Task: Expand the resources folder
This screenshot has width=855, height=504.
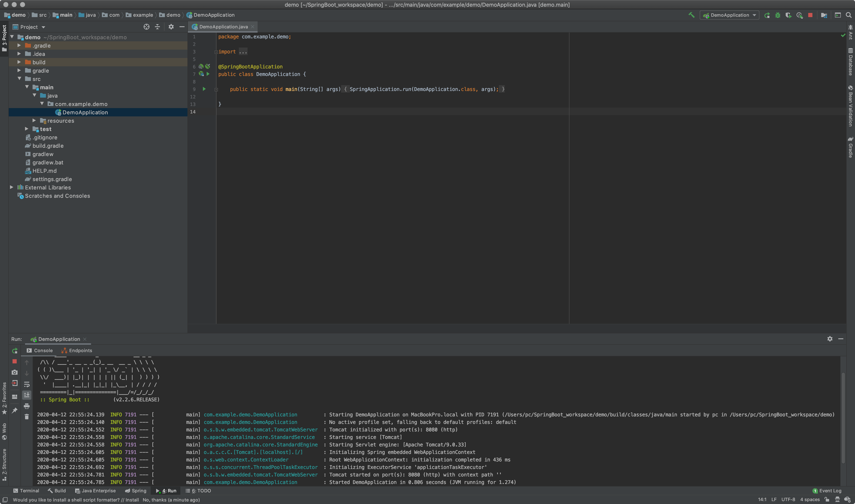Action: pos(34,120)
